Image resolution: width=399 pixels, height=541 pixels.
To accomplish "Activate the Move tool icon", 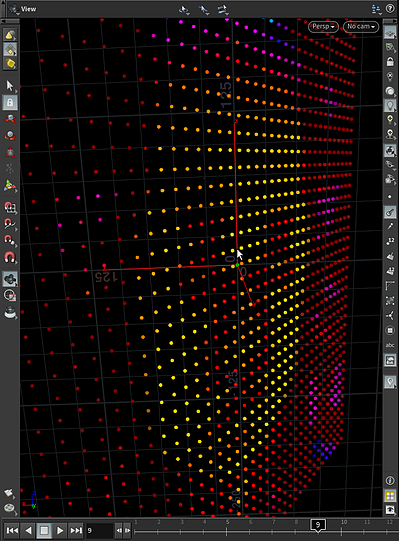I will point(10,119).
